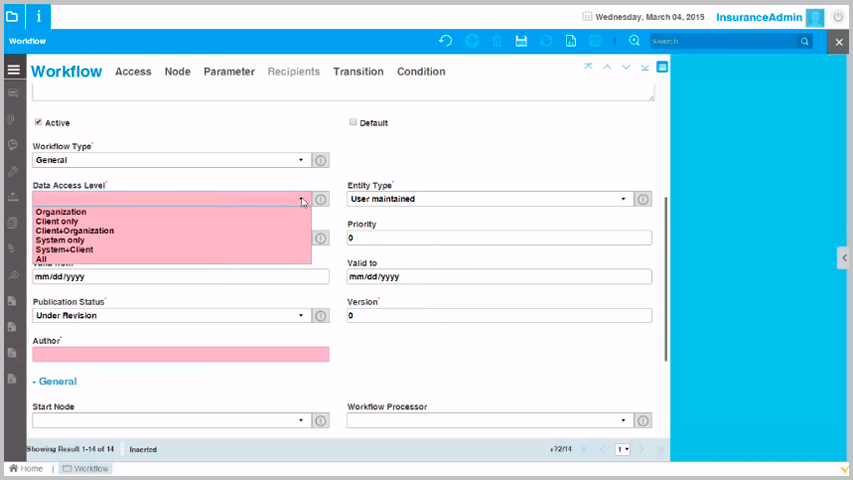Viewport: 853px width, 480px height.
Task: Click the search submit magnifier button
Action: pyautogui.click(x=805, y=41)
